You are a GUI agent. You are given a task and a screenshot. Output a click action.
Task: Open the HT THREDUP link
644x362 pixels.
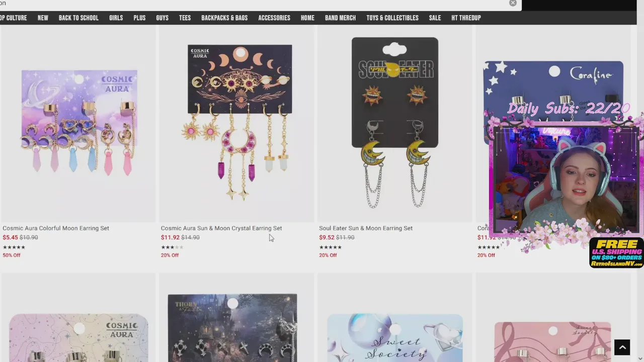point(466,18)
